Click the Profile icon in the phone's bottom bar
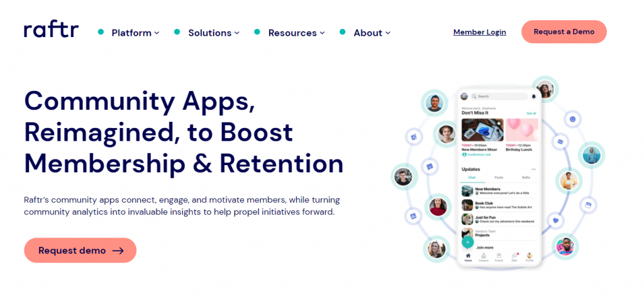Screen dimensions: 644x297 coord(530,257)
